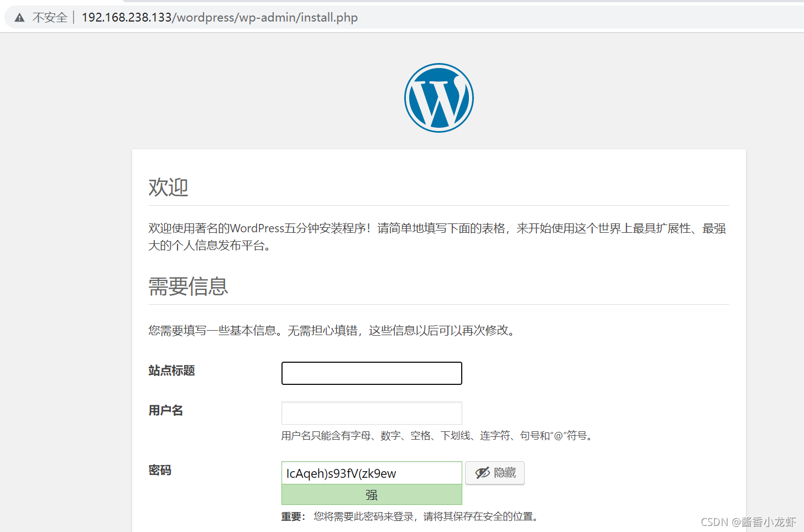Click the 用户名 field label
The height and width of the screenshot is (532, 804).
165,410
